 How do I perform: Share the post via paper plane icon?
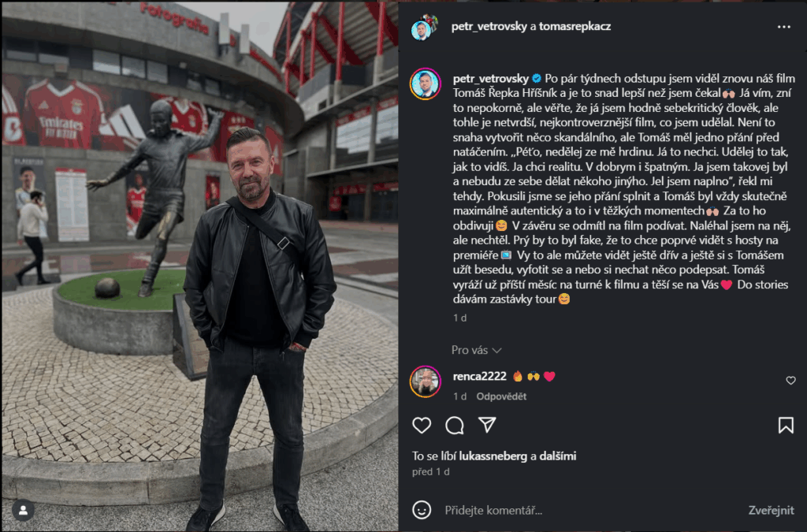487,425
